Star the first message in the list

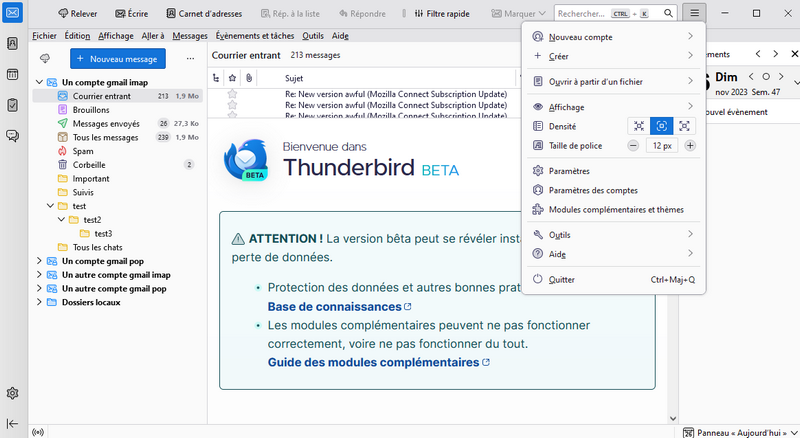(x=232, y=94)
